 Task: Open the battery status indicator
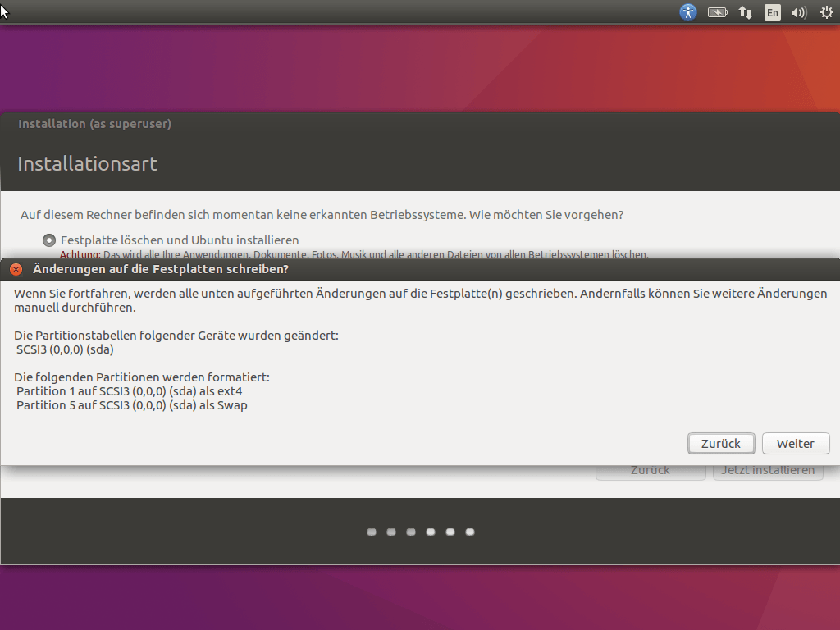pyautogui.click(x=717, y=11)
